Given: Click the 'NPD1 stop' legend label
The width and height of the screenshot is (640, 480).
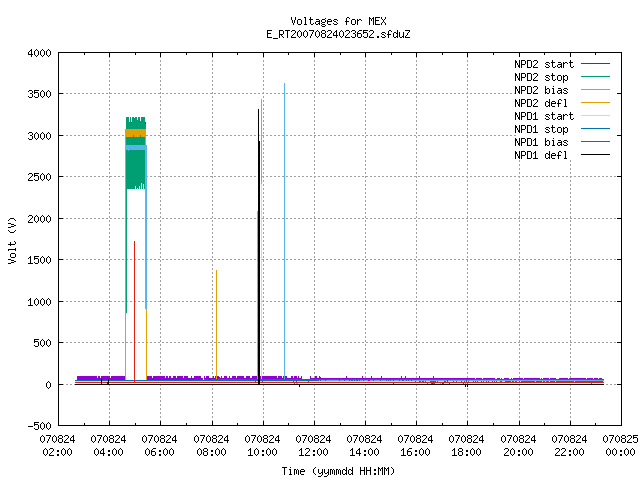Looking at the screenshot, I should point(541,129).
